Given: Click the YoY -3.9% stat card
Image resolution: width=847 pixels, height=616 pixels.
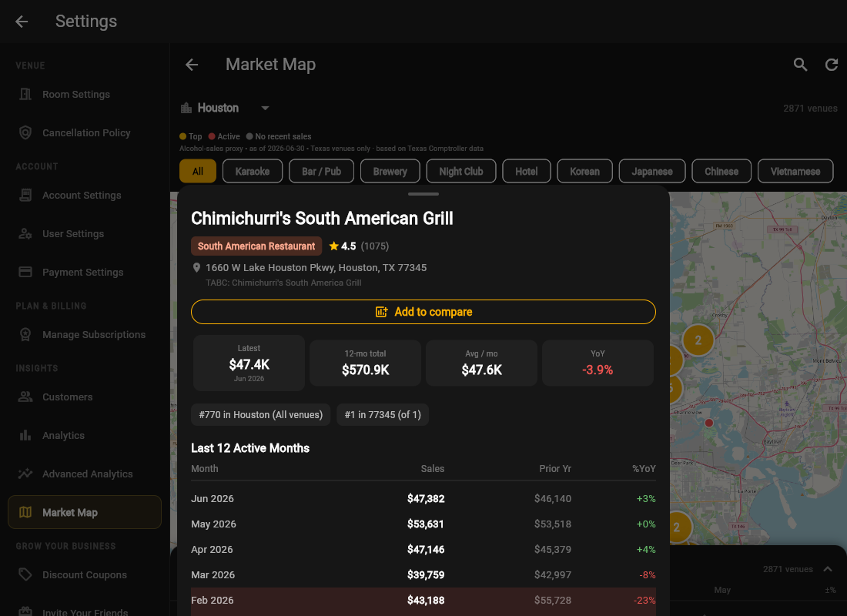Looking at the screenshot, I should pos(598,363).
